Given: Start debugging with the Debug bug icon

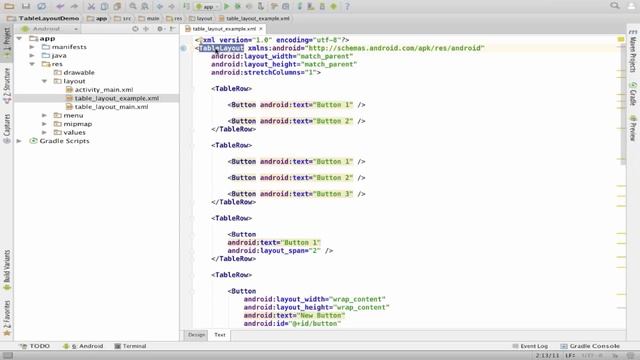Looking at the screenshot, I should point(238,6).
